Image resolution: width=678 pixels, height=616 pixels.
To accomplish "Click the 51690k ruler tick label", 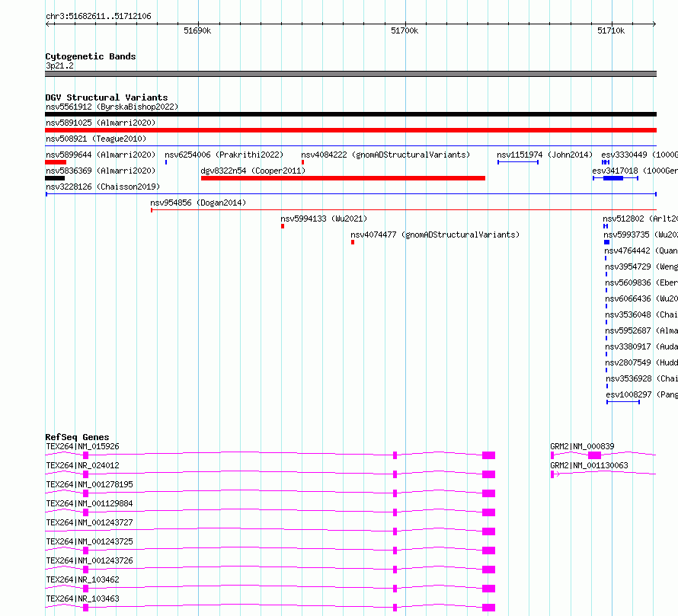I will coord(197,30).
